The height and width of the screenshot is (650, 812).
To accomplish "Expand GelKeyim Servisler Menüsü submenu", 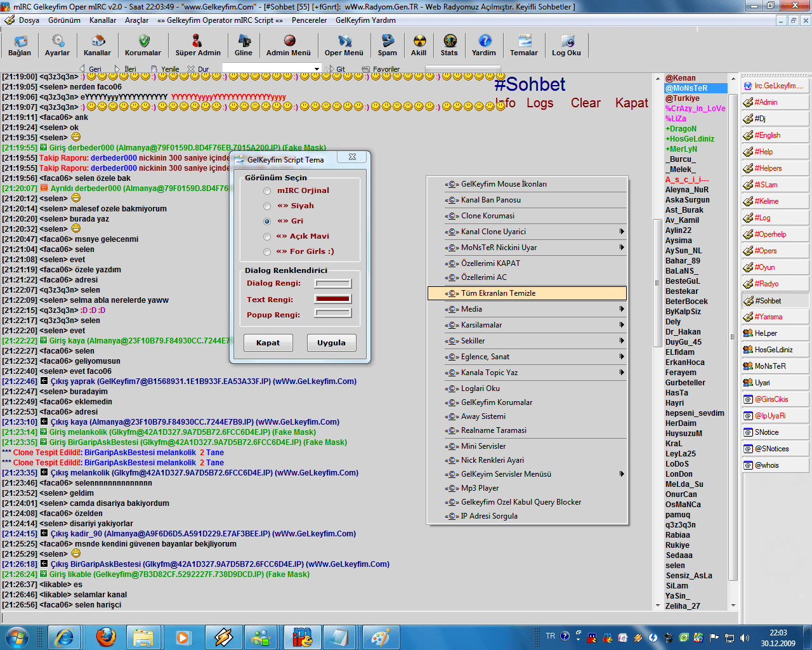I will point(527,474).
